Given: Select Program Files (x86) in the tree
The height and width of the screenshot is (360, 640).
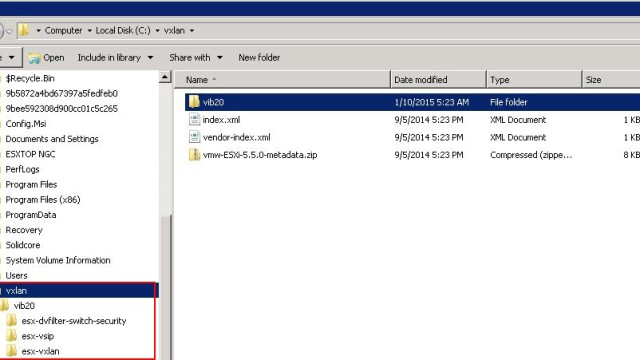Looking at the screenshot, I should click(43, 199).
